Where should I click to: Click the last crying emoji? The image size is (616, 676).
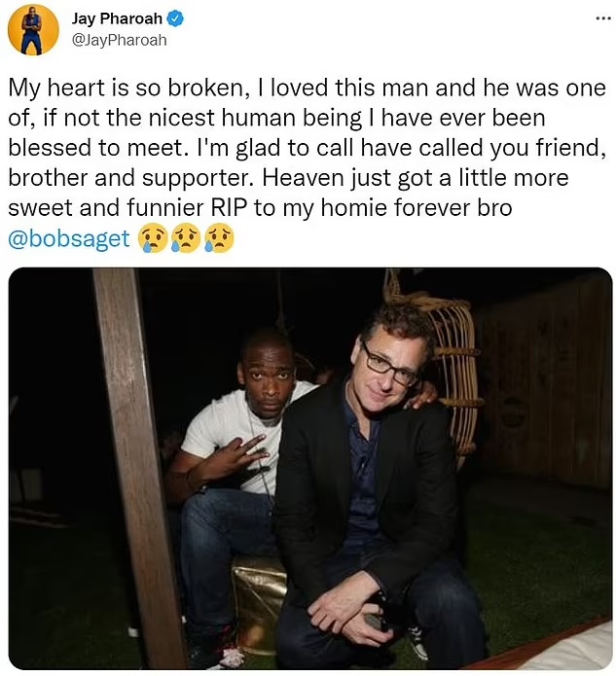coord(220,238)
